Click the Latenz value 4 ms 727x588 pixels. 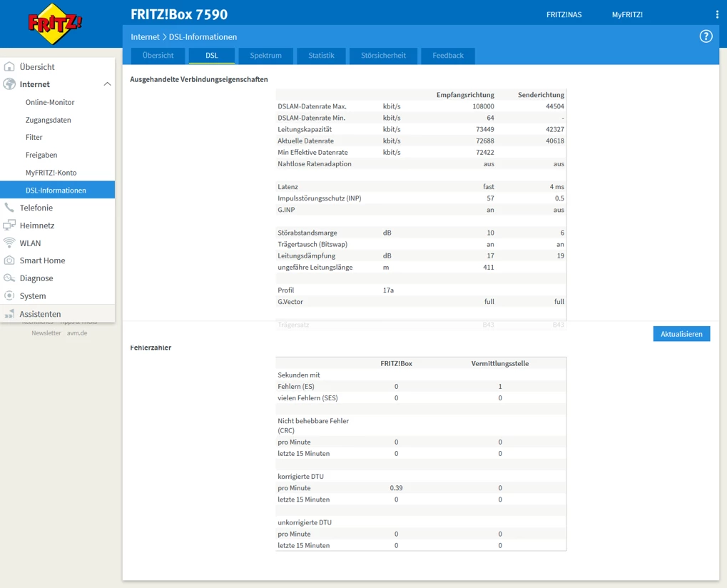tap(556, 186)
